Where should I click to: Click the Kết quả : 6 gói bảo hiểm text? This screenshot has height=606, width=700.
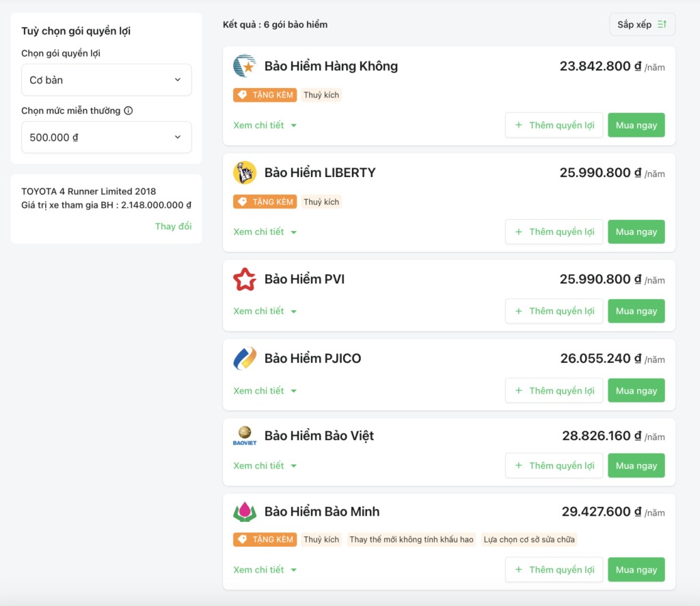(x=275, y=25)
